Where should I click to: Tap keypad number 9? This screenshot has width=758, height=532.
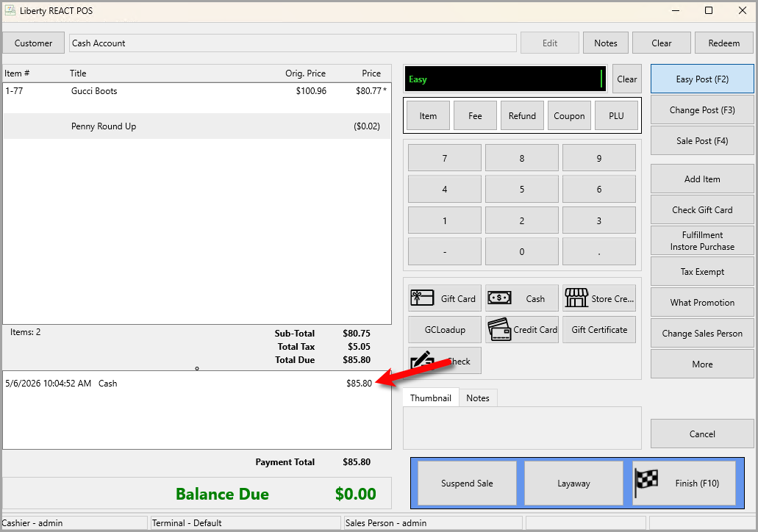(599, 158)
